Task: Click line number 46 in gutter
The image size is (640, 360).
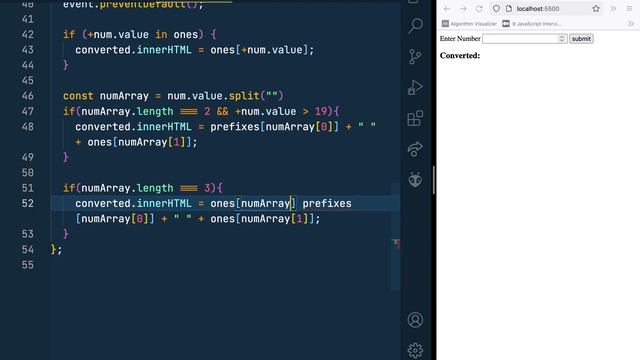Action: click(x=28, y=96)
